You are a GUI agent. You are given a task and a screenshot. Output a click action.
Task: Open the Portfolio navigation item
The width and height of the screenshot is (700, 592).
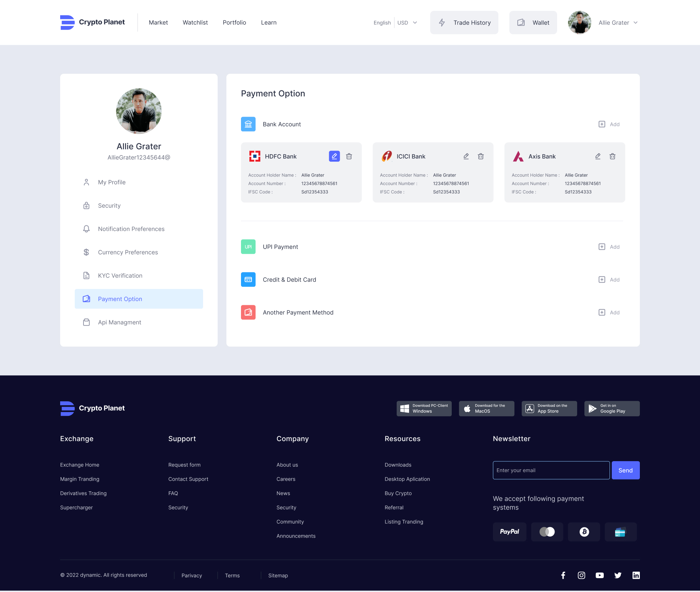[234, 23]
